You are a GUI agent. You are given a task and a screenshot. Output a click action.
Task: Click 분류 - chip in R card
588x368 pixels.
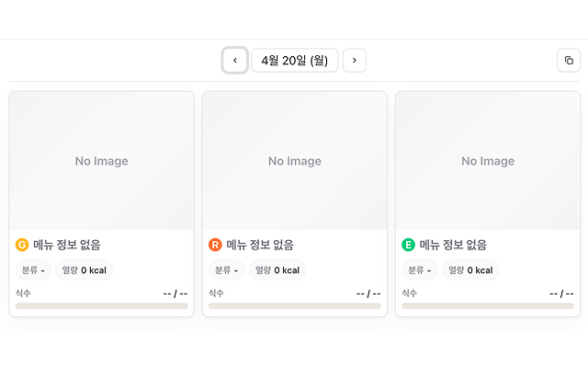tap(227, 270)
